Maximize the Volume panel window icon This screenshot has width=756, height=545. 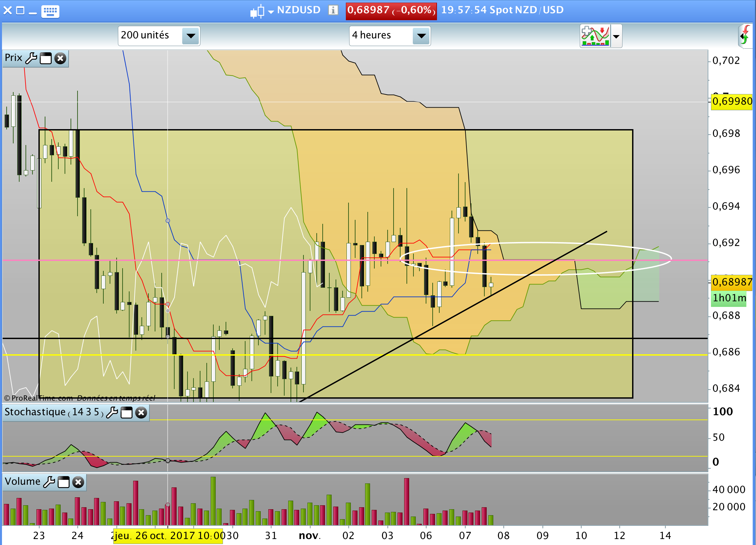pos(63,482)
